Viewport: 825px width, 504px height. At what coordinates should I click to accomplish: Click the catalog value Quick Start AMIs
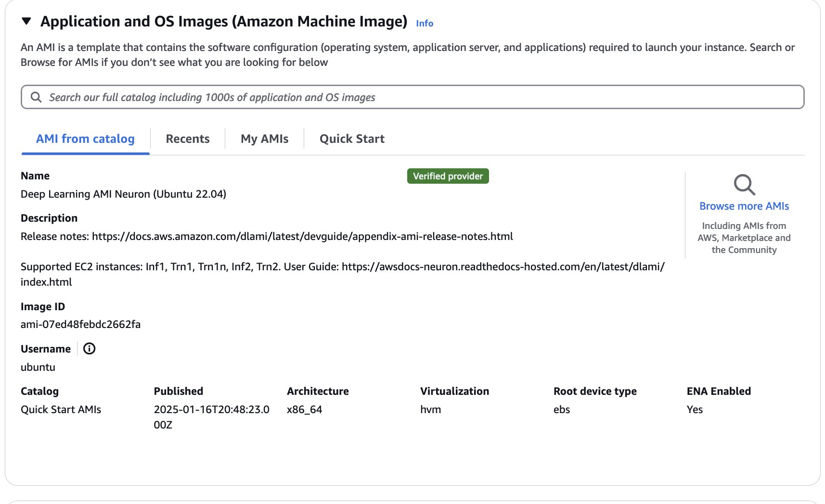tap(61, 410)
